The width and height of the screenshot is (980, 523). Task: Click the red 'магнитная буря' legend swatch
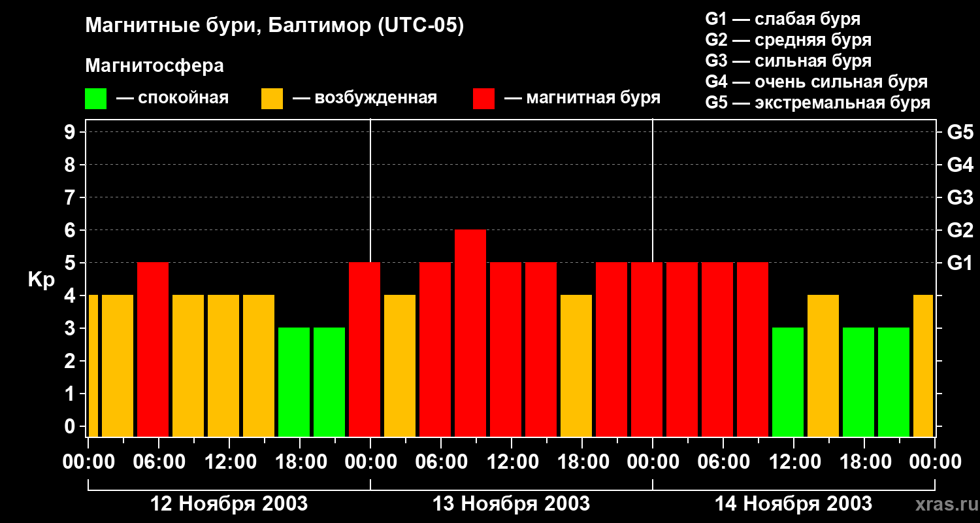click(483, 99)
